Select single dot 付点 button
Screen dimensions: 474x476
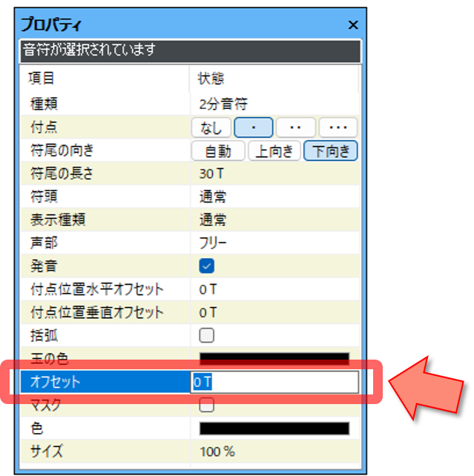pos(254,128)
